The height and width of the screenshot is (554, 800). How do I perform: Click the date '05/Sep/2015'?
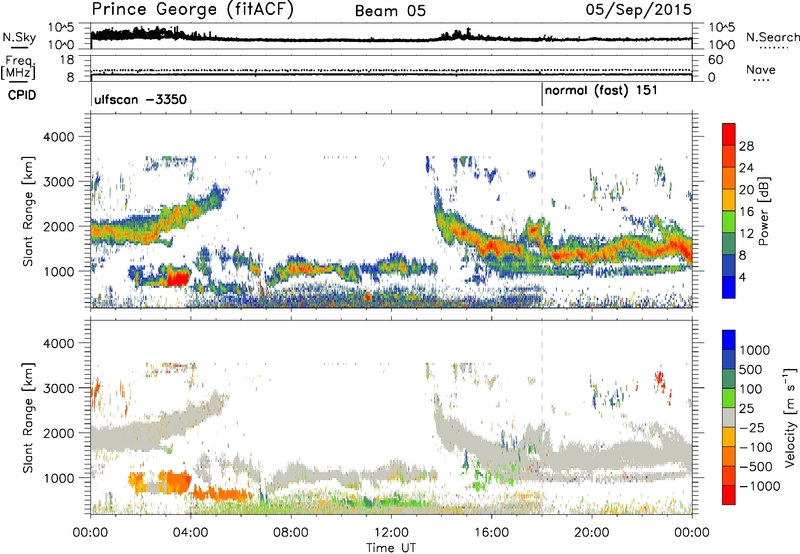pyautogui.click(x=638, y=10)
